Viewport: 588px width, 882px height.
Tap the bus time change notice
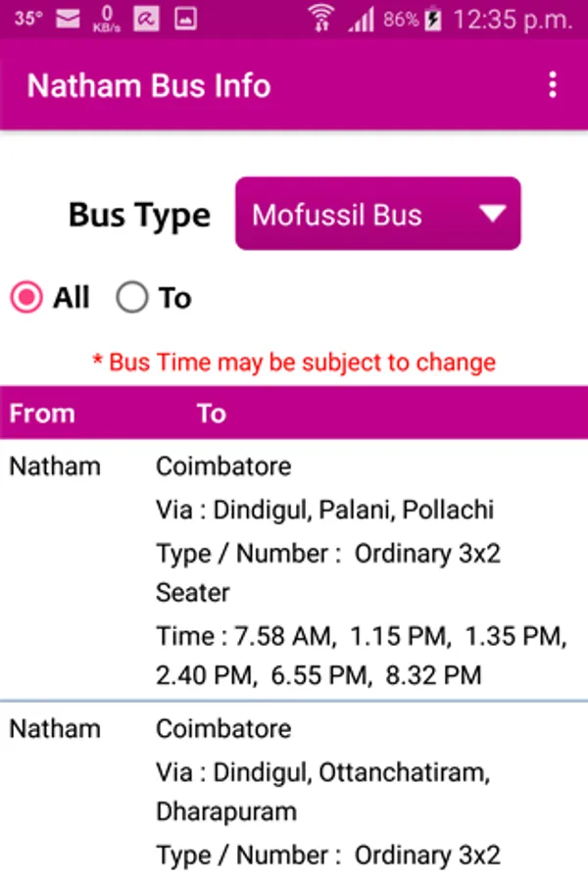click(x=294, y=362)
